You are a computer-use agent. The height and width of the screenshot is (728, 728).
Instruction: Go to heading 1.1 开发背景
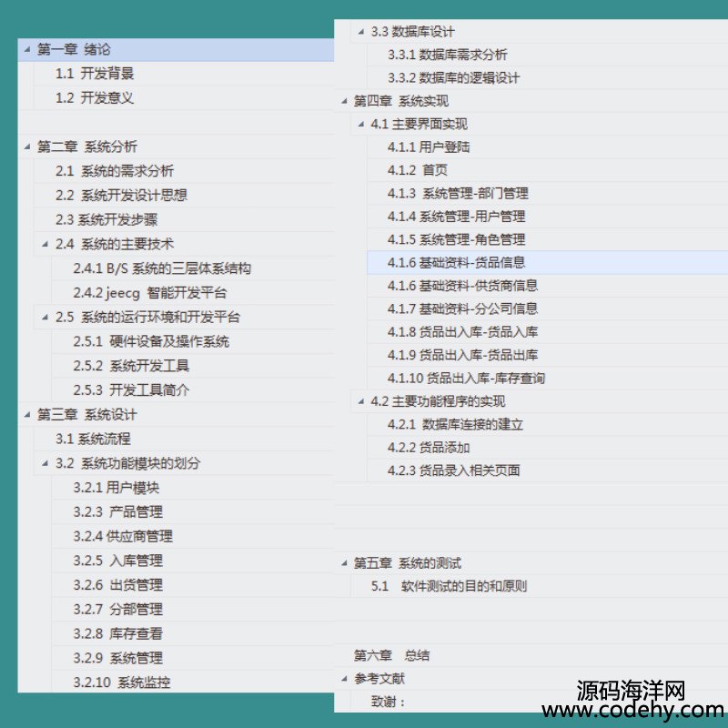(x=95, y=74)
